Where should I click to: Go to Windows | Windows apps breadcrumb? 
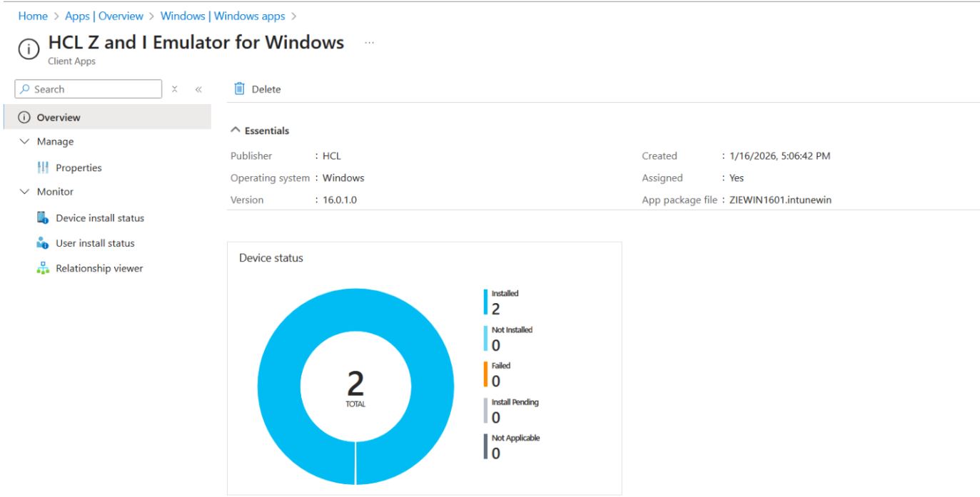pos(223,15)
